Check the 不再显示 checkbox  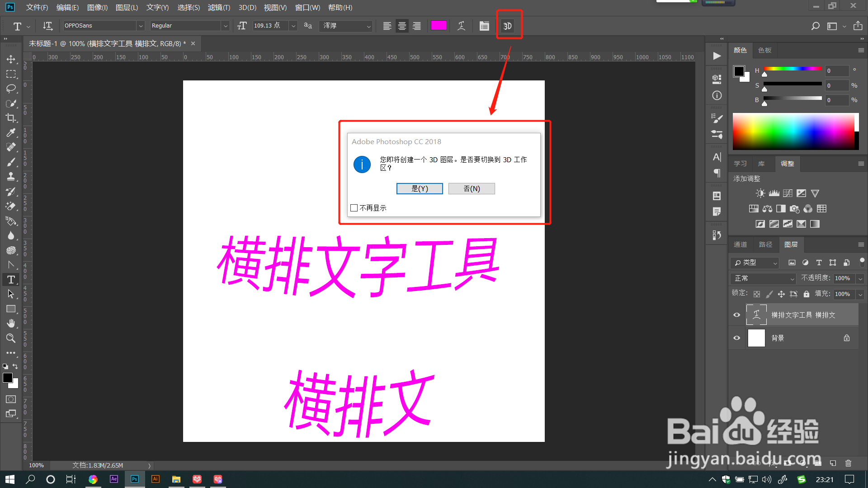[354, 208]
